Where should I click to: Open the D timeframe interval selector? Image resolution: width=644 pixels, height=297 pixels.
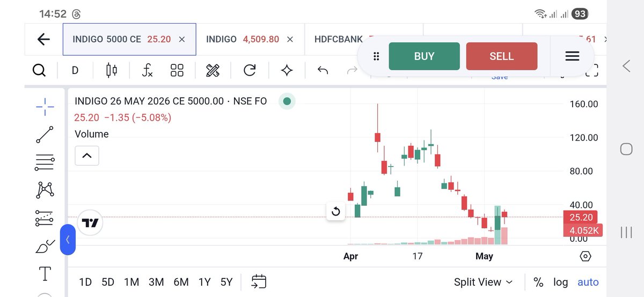point(75,70)
